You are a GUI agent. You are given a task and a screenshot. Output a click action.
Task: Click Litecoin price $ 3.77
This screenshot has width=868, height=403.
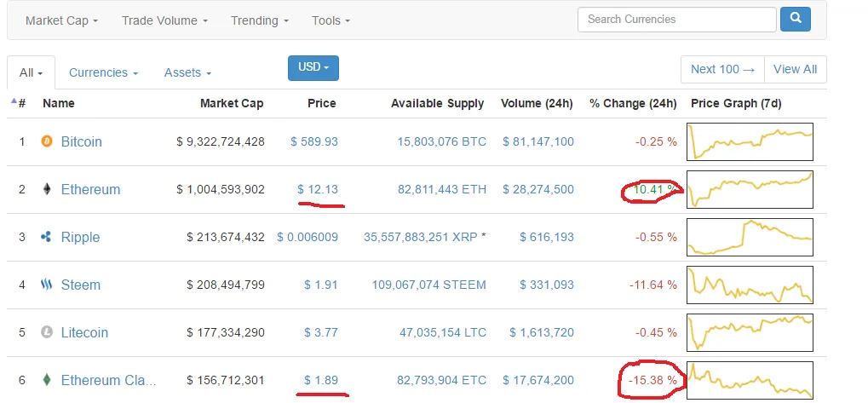(320, 332)
